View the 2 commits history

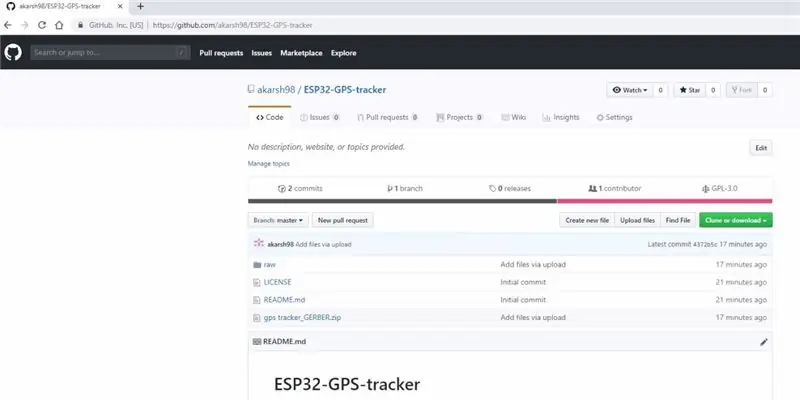(x=300, y=188)
